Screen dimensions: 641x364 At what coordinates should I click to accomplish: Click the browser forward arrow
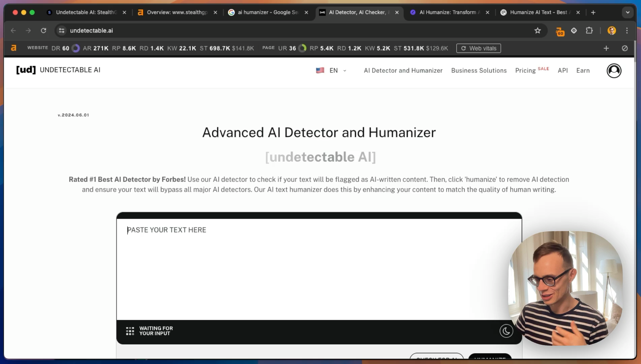click(x=28, y=31)
